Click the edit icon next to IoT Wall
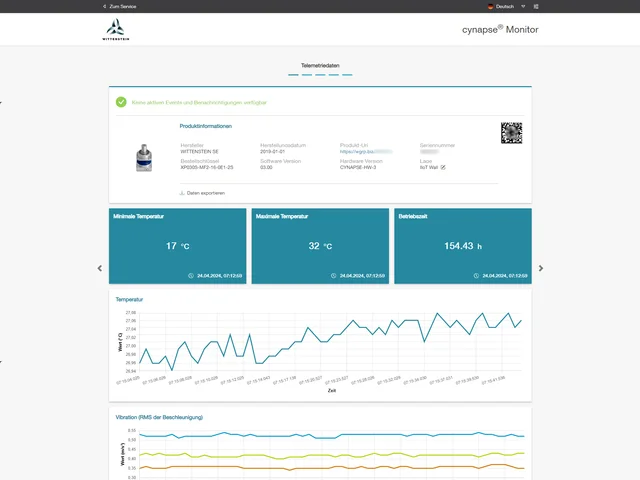Viewport: 640px width, 480px height. (x=443, y=167)
